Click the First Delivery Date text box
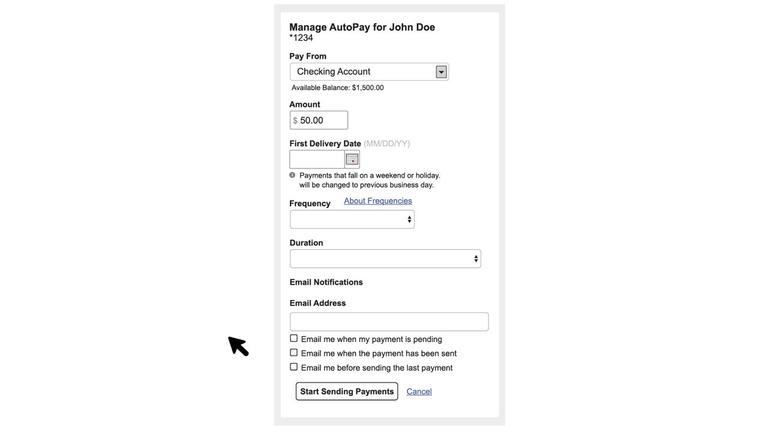 click(x=317, y=160)
